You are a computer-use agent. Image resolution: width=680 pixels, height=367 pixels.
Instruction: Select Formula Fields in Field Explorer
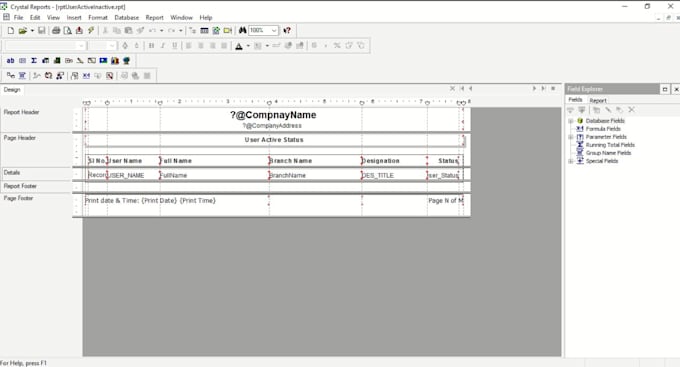pyautogui.click(x=603, y=129)
